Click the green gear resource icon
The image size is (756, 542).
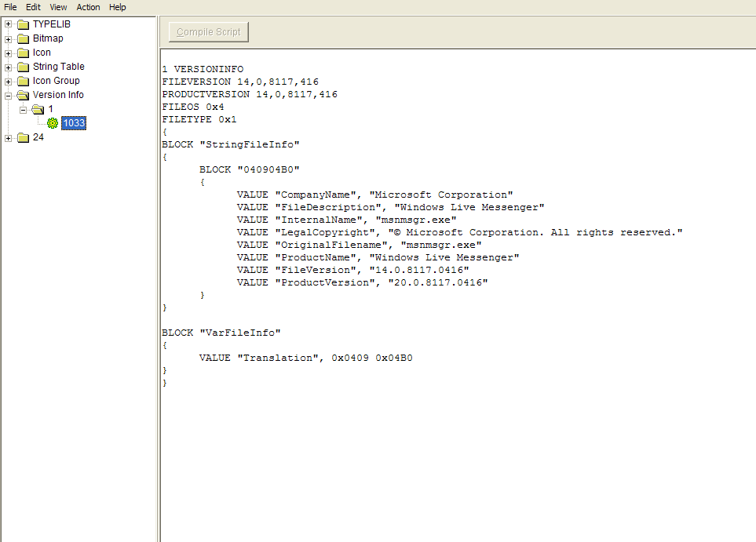pyautogui.click(x=53, y=123)
